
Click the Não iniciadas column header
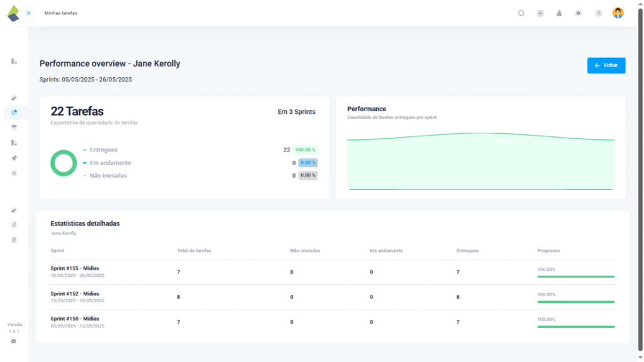point(305,251)
